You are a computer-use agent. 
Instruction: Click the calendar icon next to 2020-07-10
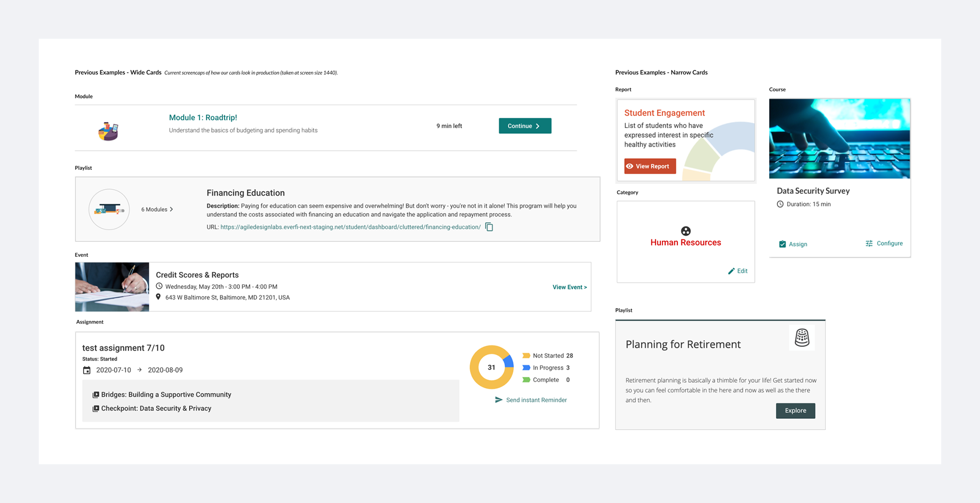click(x=87, y=370)
